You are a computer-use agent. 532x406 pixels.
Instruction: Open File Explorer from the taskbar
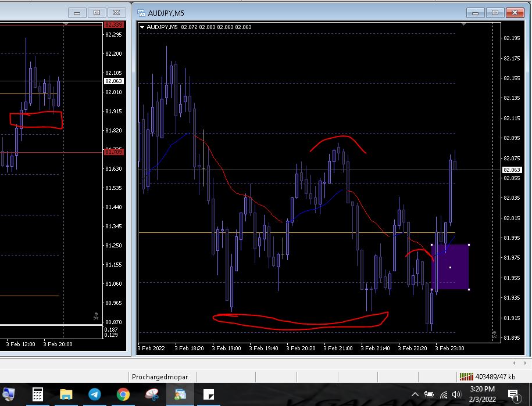click(x=66, y=394)
